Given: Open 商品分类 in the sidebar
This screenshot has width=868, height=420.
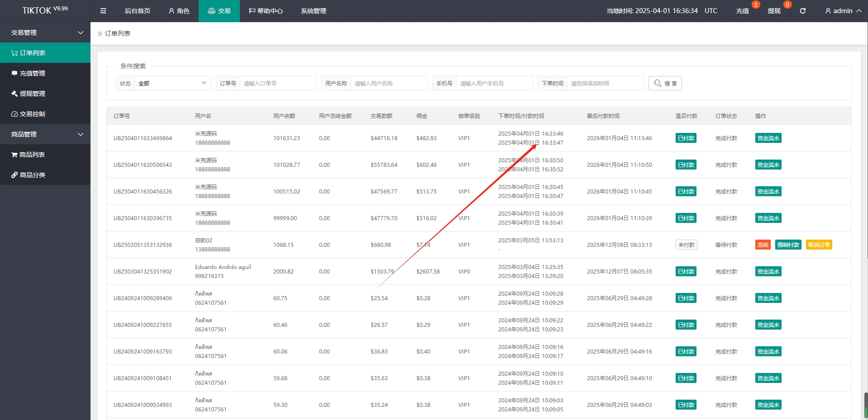Looking at the screenshot, I should click(45, 175).
